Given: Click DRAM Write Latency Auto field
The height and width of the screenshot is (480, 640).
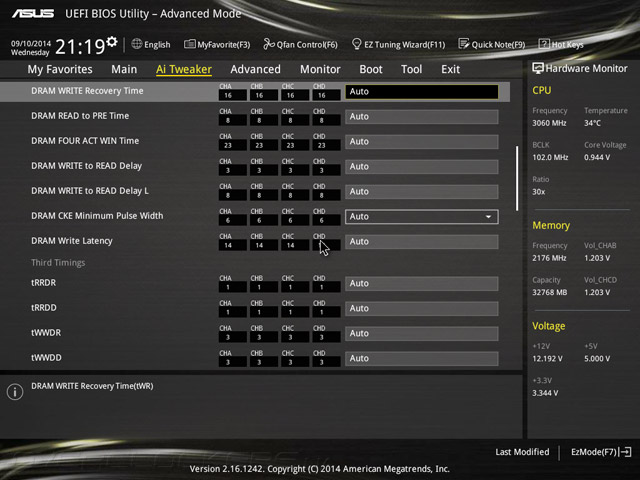Looking at the screenshot, I should click(x=422, y=242).
